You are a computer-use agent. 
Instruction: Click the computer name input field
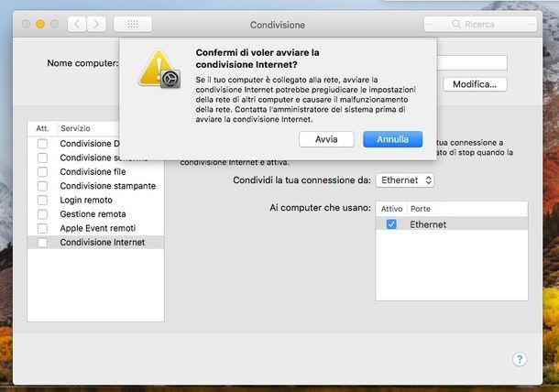[x=472, y=62]
